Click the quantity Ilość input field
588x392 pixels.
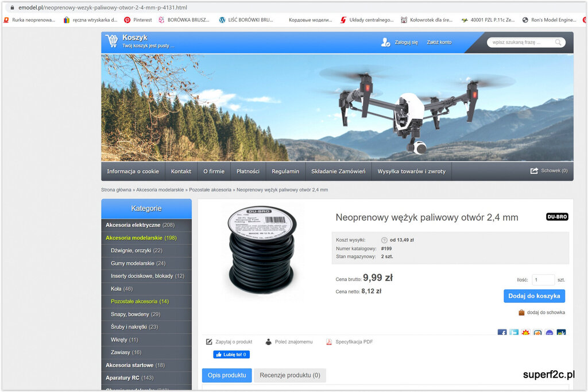543,280
